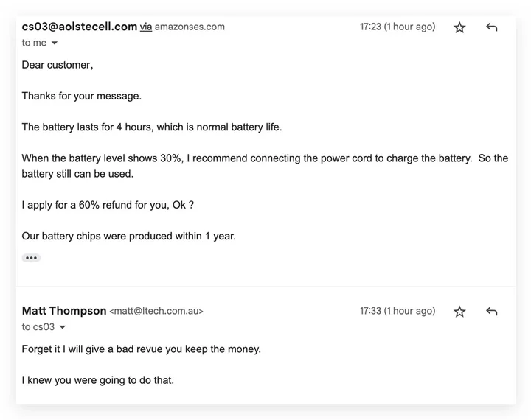Reply to Matt Thompson's message
Image resolution: width=531 pixels, height=420 pixels.
pyautogui.click(x=492, y=312)
